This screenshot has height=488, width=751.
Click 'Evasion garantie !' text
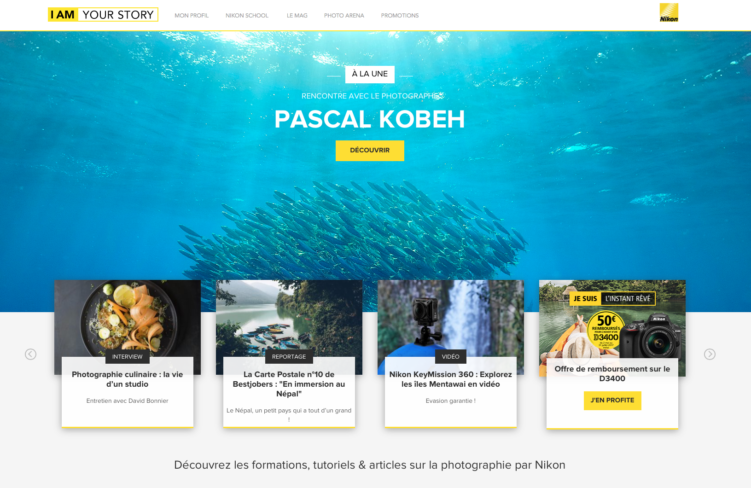click(x=451, y=401)
